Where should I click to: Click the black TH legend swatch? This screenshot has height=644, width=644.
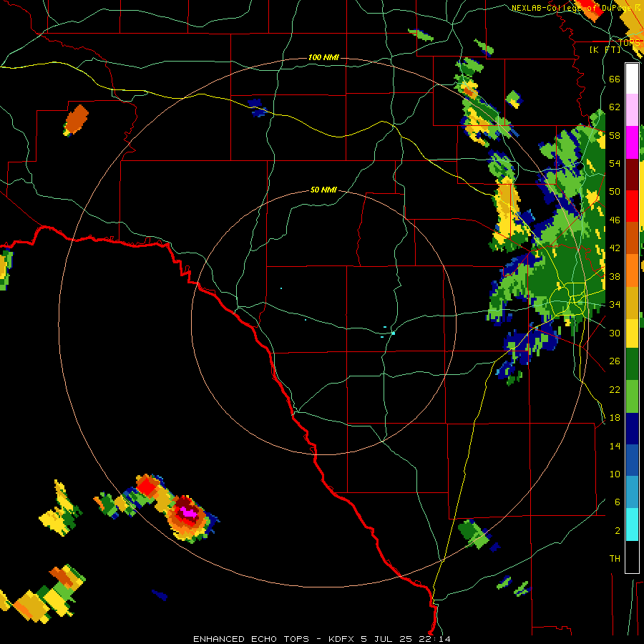point(632,557)
